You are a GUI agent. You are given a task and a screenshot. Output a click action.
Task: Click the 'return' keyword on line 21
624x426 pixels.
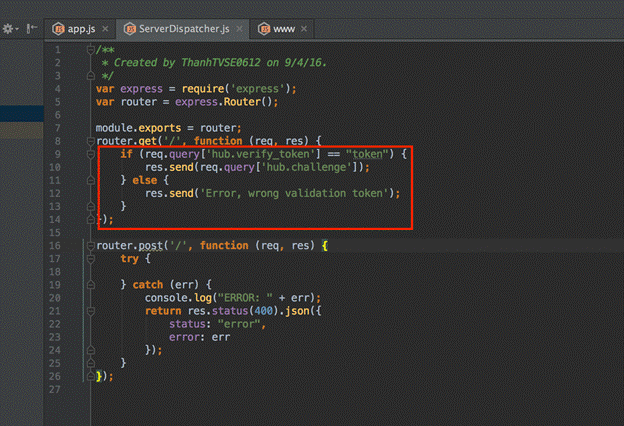click(163, 311)
